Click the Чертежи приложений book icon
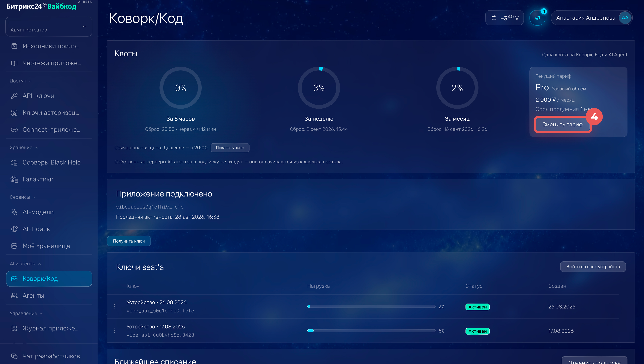Viewport: 644px width, 364px height. point(14,63)
